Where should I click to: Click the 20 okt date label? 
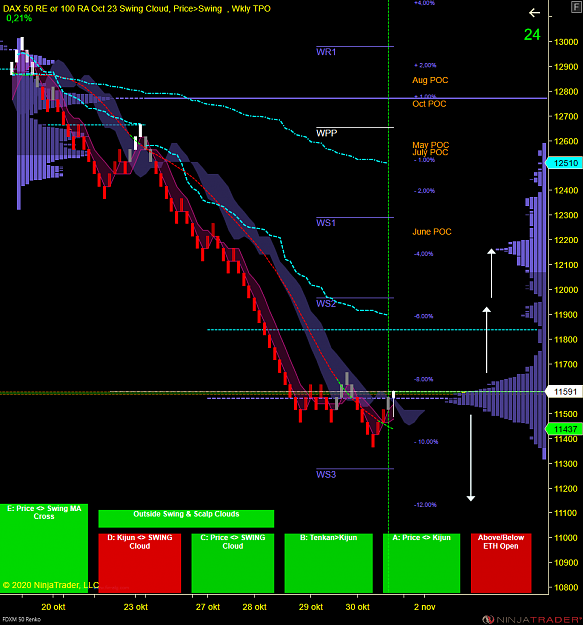click(53, 607)
